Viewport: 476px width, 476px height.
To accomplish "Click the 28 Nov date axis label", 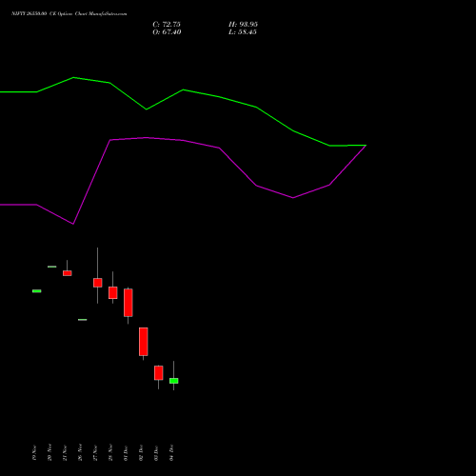I will (x=110, y=453).
